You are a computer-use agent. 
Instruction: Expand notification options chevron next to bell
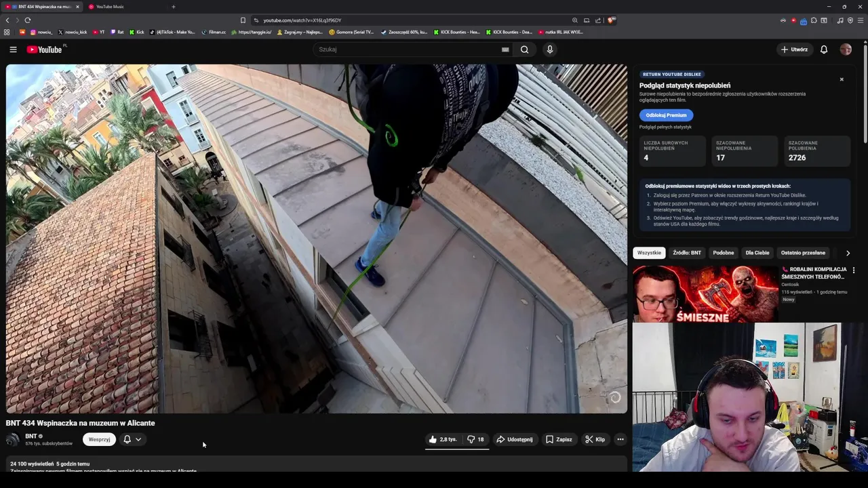coord(138,439)
